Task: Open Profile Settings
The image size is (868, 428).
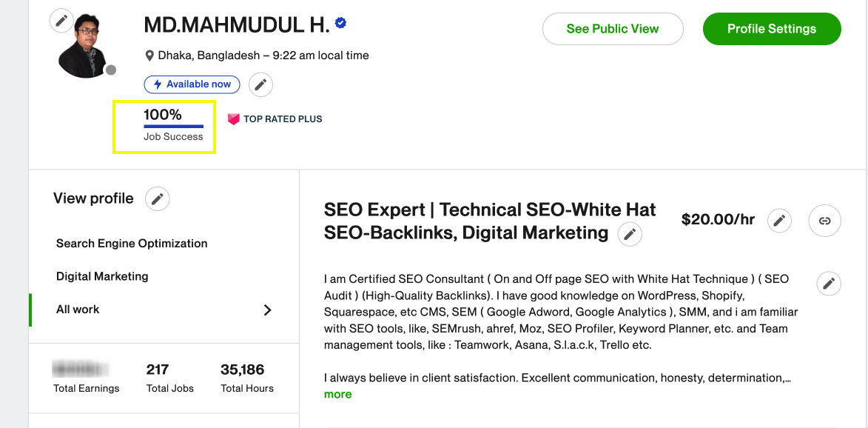Action: 772,29
